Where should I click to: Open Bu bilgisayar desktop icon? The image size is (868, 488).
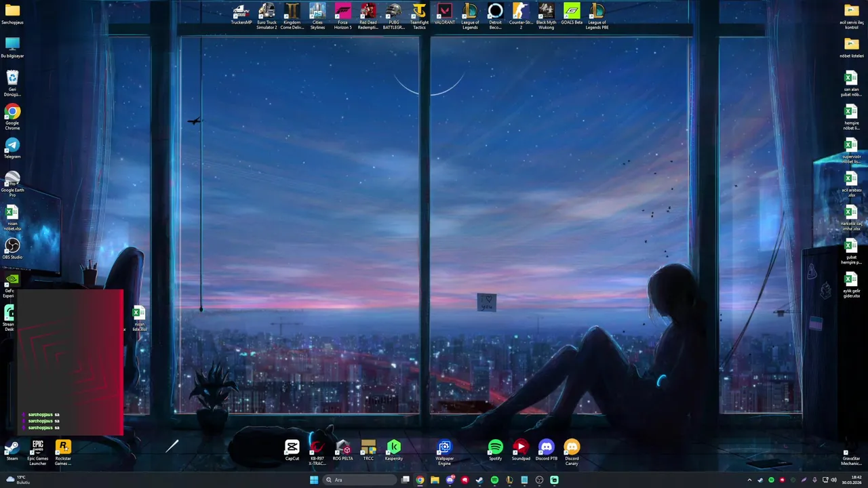pyautogui.click(x=12, y=47)
